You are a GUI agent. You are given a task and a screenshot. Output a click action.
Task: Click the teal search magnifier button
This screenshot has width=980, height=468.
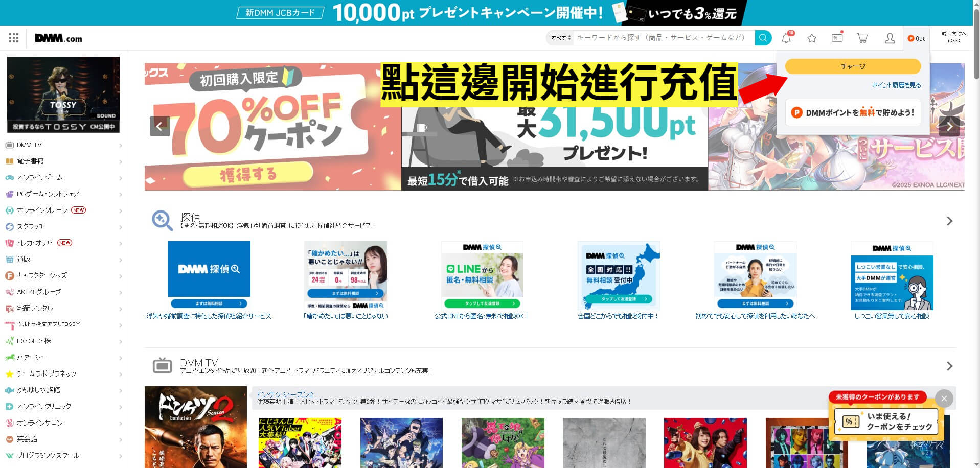(x=763, y=38)
